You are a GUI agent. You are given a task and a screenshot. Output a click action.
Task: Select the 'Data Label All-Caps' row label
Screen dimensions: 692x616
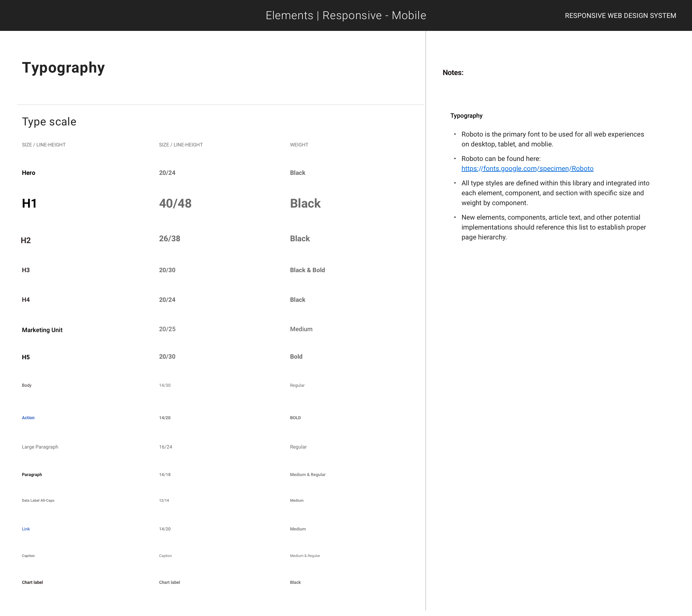pyautogui.click(x=38, y=500)
